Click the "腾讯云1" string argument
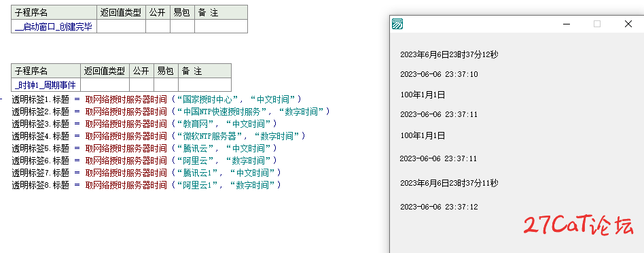This screenshot has width=644, height=253. pos(198,173)
